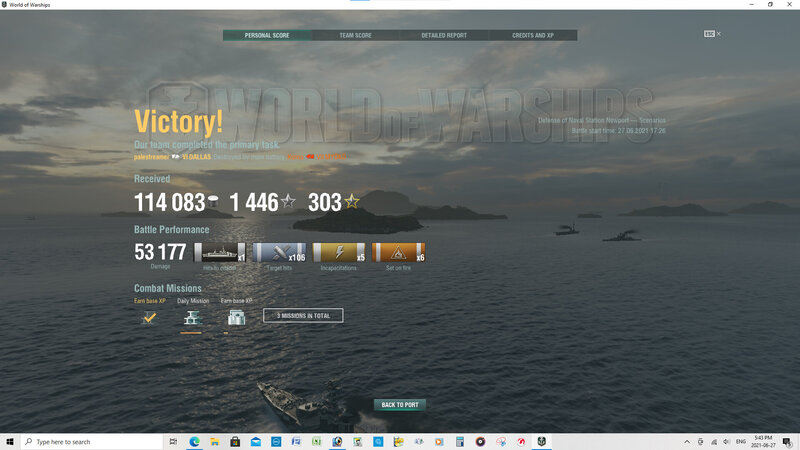The image size is (800, 450).
Task: Open the network icon in system tray
Action: (714, 442)
